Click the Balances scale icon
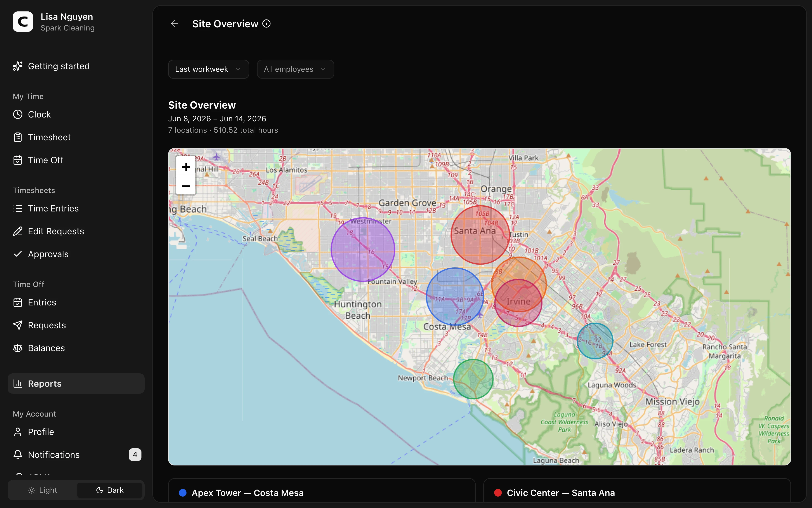 tap(18, 348)
